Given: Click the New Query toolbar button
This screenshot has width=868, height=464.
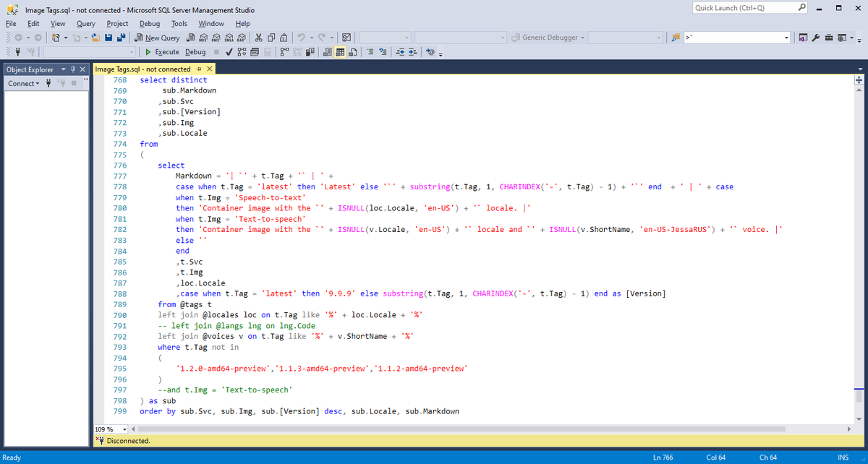Looking at the screenshot, I should point(157,38).
